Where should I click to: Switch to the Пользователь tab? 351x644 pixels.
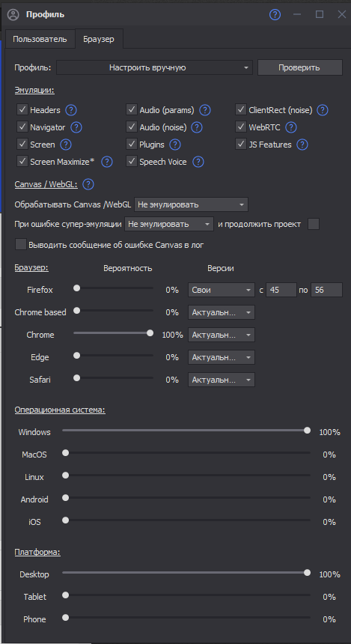pyautogui.click(x=40, y=40)
